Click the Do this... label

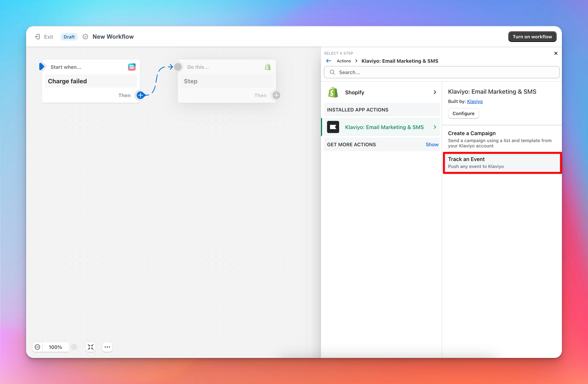pyautogui.click(x=198, y=67)
